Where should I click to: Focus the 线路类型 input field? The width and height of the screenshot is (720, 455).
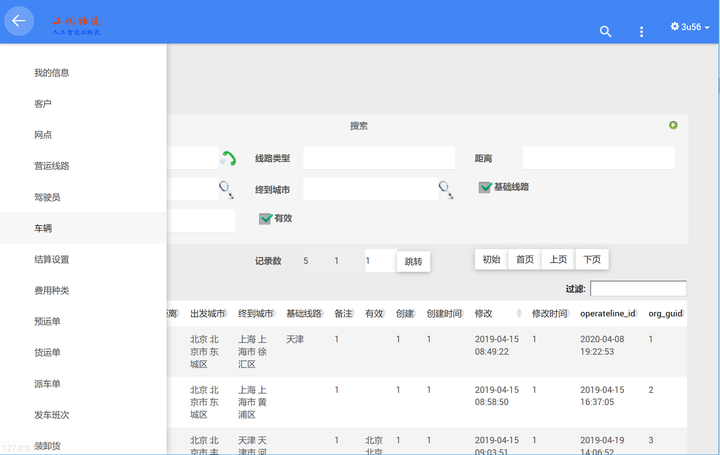[x=379, y=158]
